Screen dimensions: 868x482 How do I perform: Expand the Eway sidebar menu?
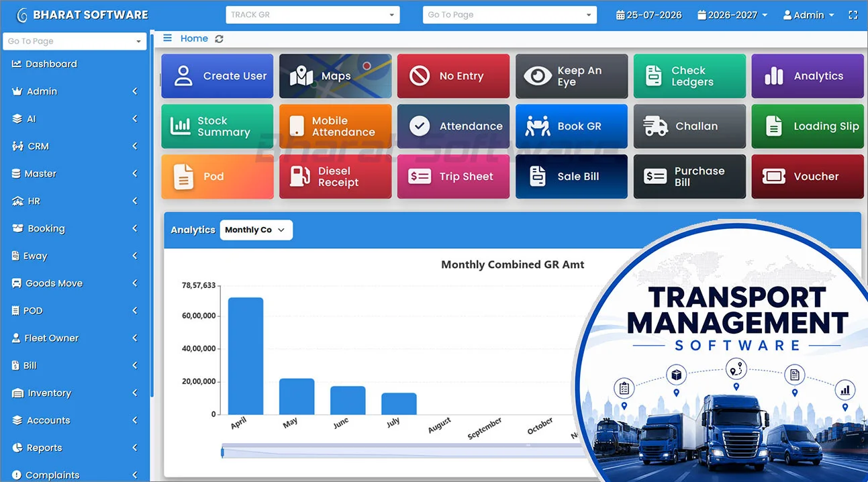point(75,256)
